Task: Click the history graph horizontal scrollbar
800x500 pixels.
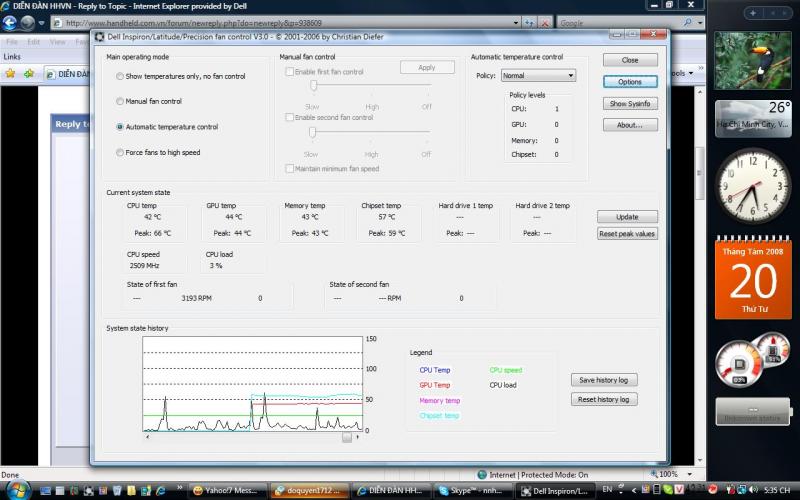Action: (x=250, y=437)
